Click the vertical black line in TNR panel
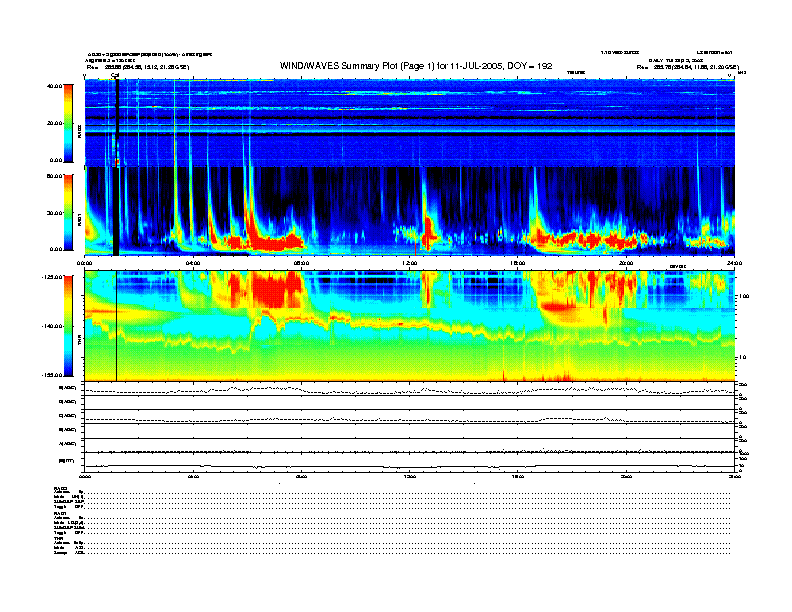Viewport: 792px width, 612px height. click(117, 326)
